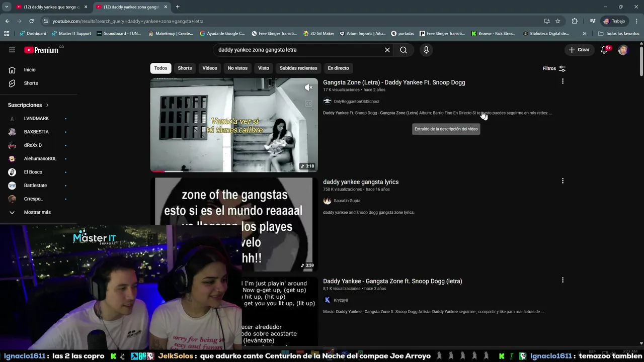Open the Todos los favoritos folder
This screenshot has width=644, height=362.
[x=618, y=34]
